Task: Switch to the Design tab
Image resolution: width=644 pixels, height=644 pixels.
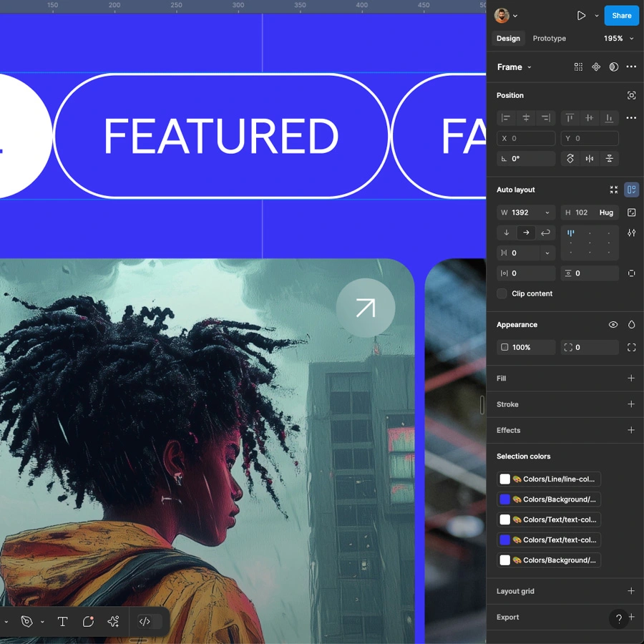Action: point(508,38)
